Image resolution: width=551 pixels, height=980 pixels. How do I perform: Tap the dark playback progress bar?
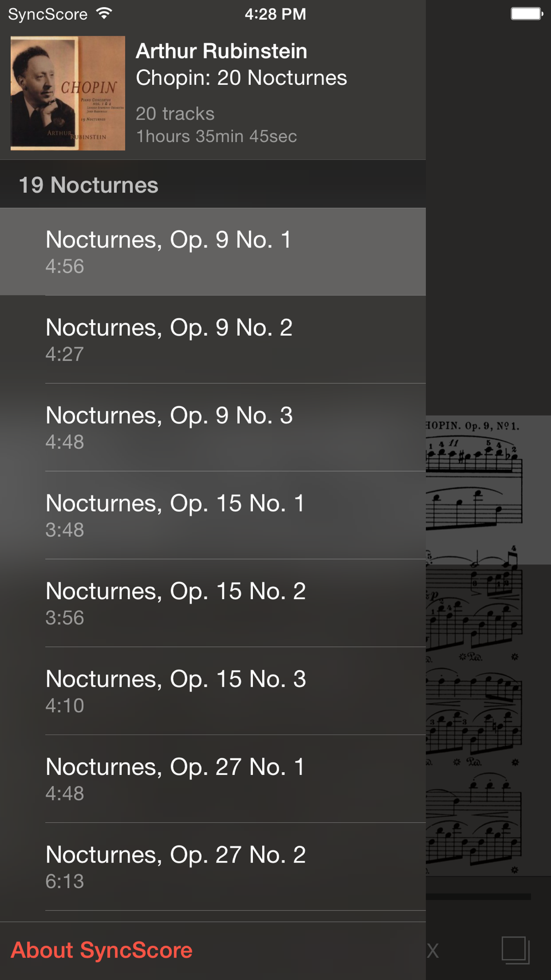click(478, 897)
